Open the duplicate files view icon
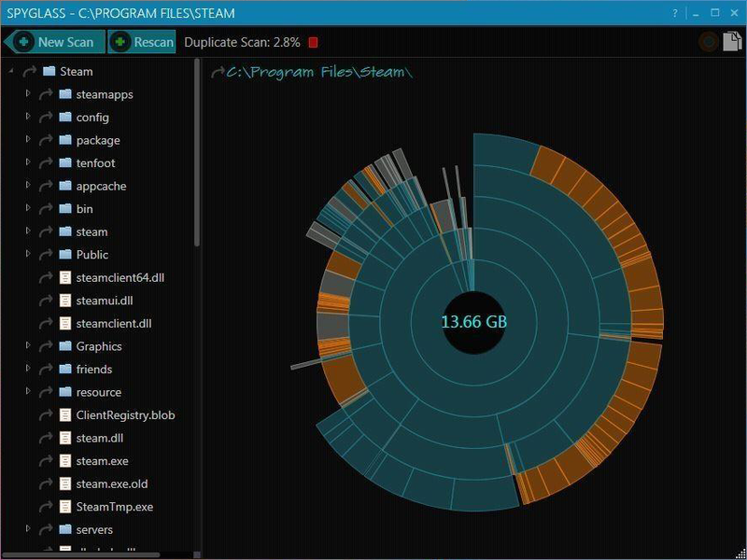 tap(732, 41)
